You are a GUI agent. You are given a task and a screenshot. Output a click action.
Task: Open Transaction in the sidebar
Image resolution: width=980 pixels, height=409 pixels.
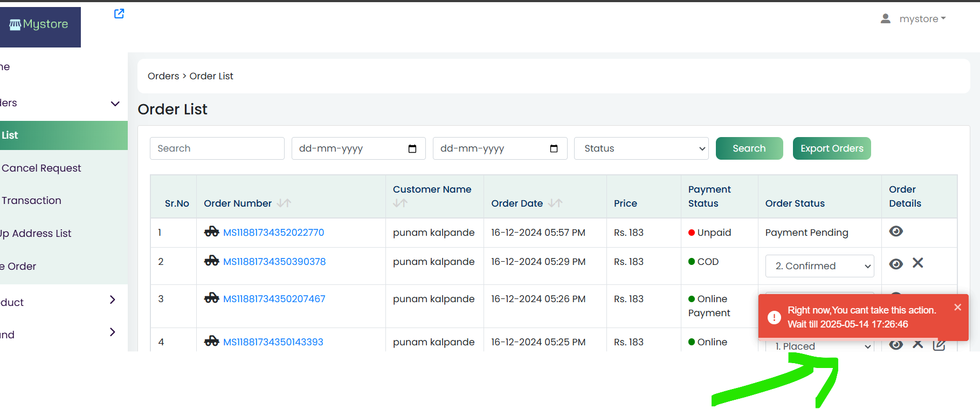click(31, 201)
